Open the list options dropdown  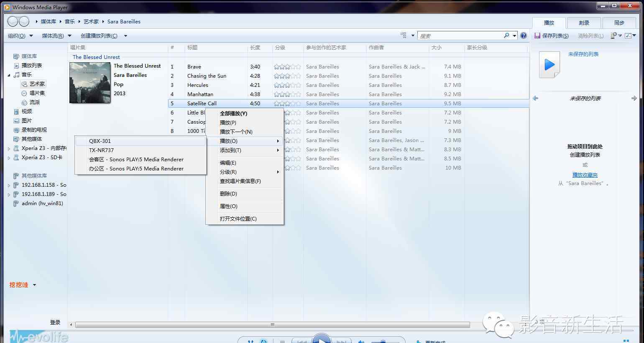616,36
